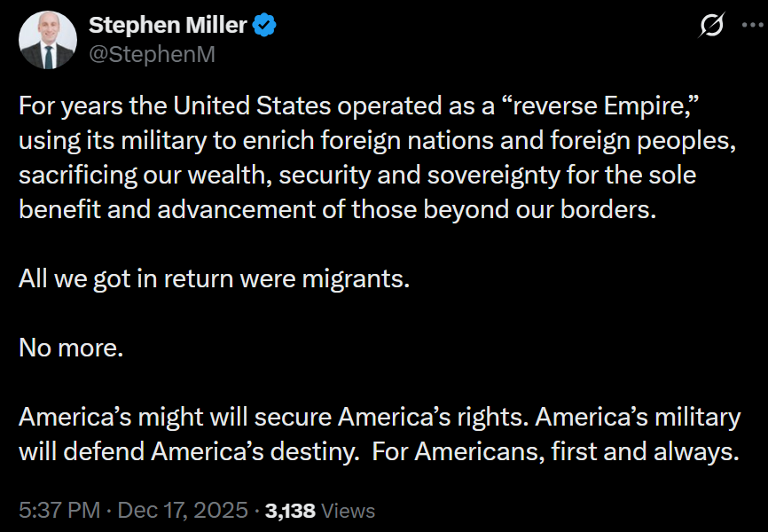
Task: Go to the @StephenM handle
Action: pos(152,54)
